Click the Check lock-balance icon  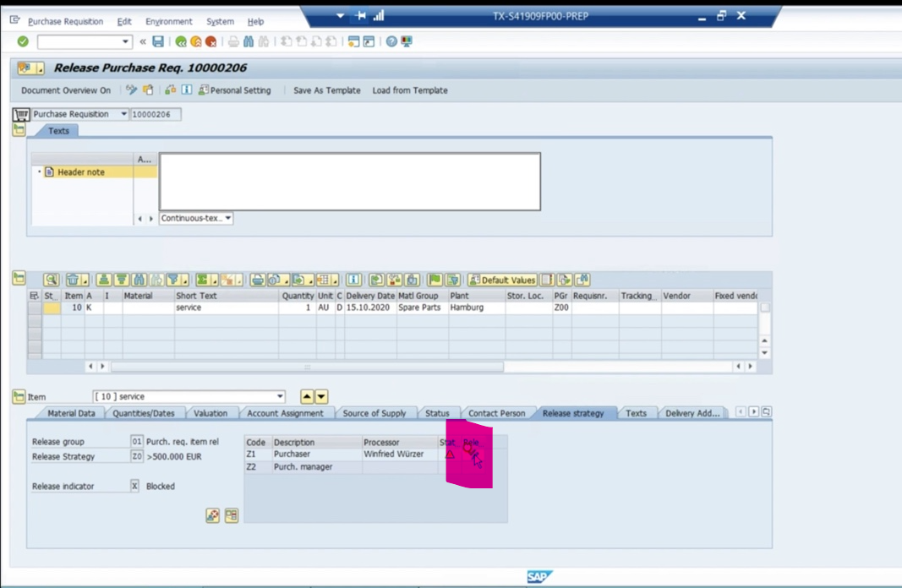[170, 90]
